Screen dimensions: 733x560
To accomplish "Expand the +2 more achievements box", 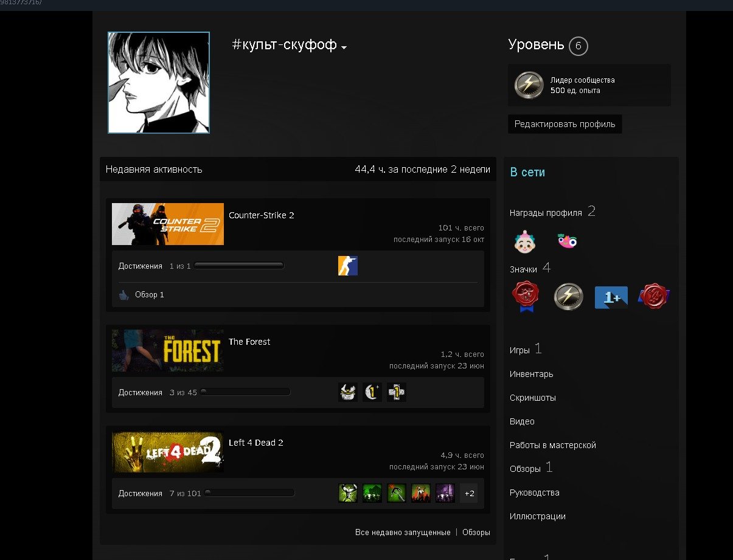I will coord(469,493).
